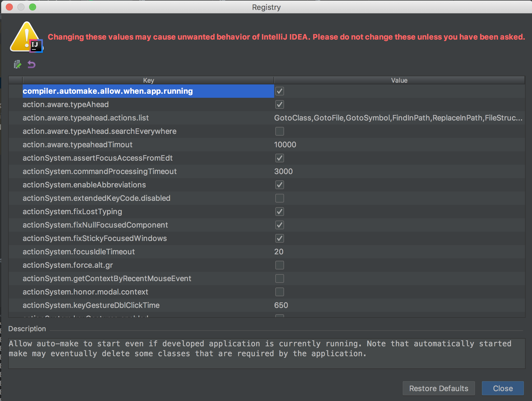Select actionSystem.keyGestureDblClickTime key
This screenshot has height=401, width=532.
(x=91, y=305)
